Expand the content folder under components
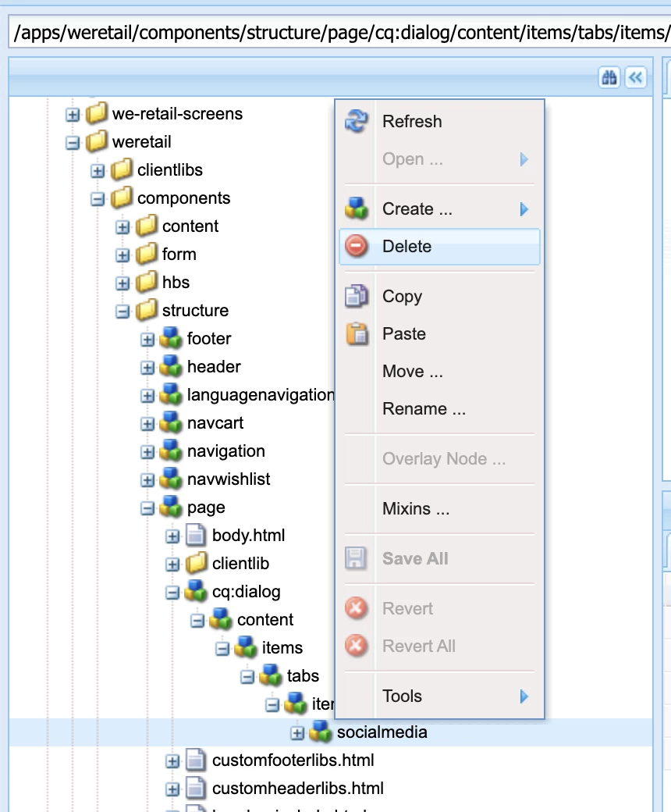The width and height of the screenshot is (671, 812). pos(122,227)
